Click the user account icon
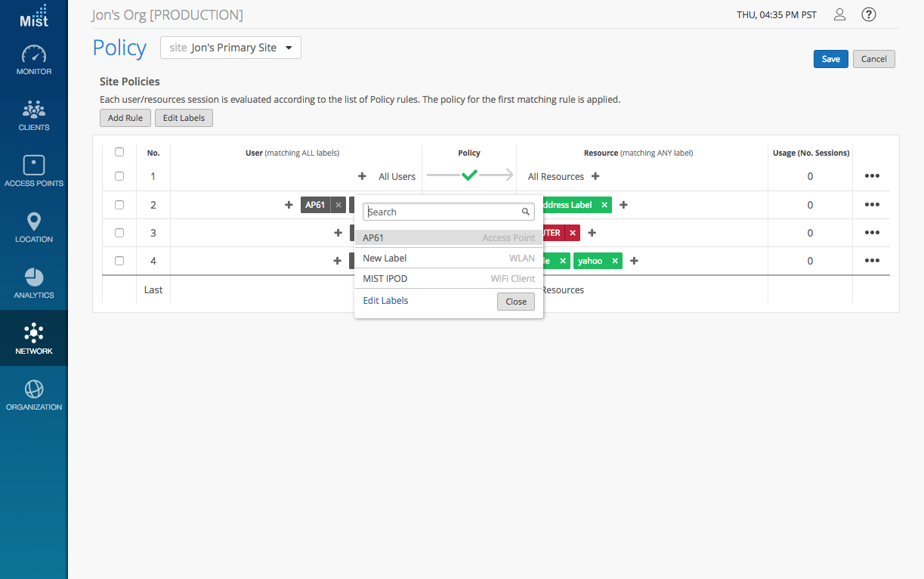924x579 pixels. [x=839, y=14]
